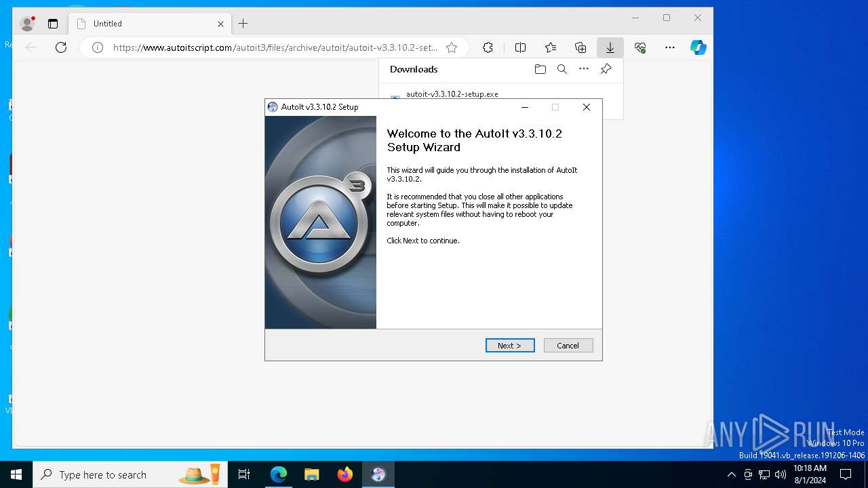Select AutoIt Setup taskbar button
Screen dimensions: 868x488
pyautogui.click(x=378, y=474)
